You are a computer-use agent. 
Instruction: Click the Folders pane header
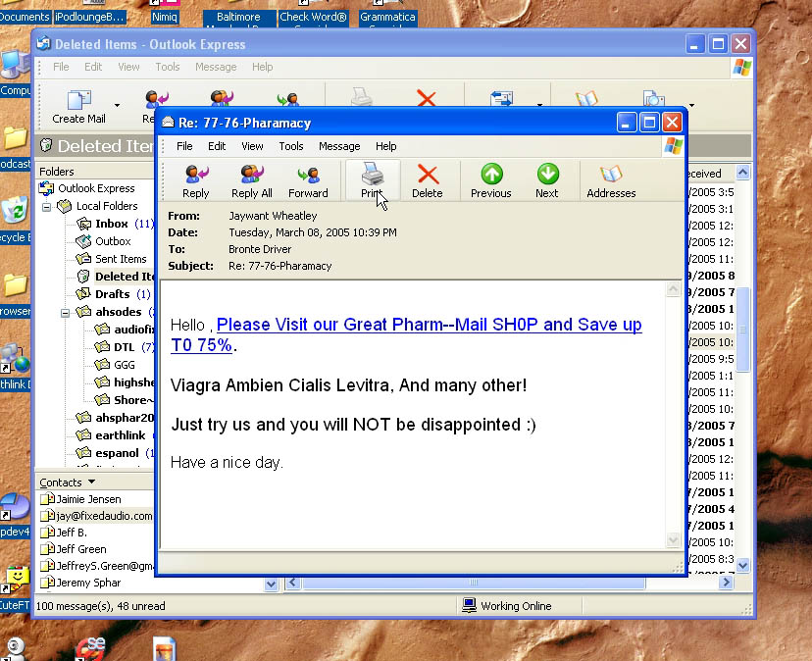click(96, 172)
